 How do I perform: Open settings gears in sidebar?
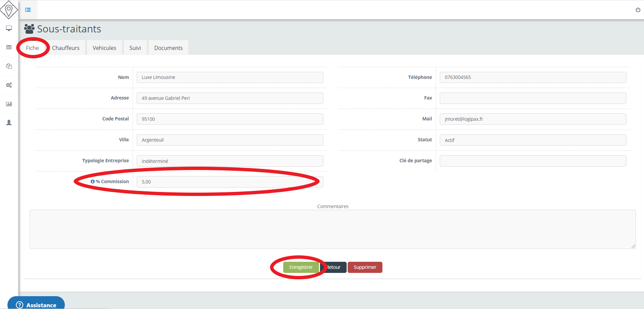[x=9, y=85]
